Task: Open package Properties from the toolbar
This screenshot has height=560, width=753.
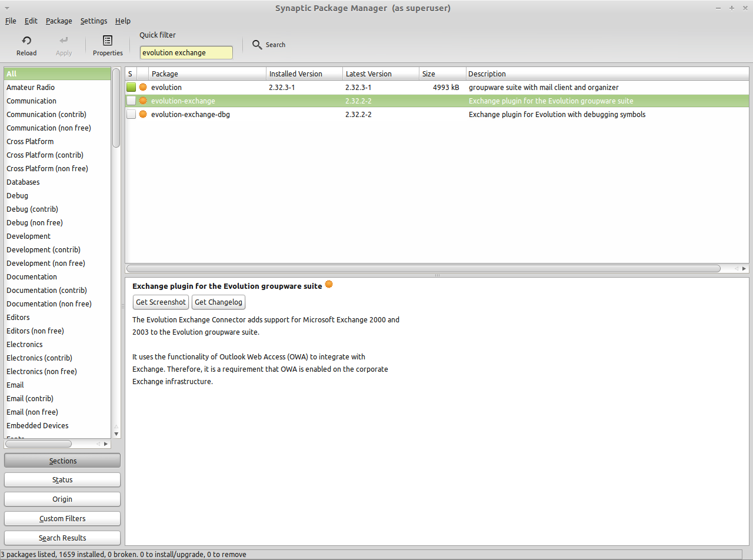Action: point(108,41)
